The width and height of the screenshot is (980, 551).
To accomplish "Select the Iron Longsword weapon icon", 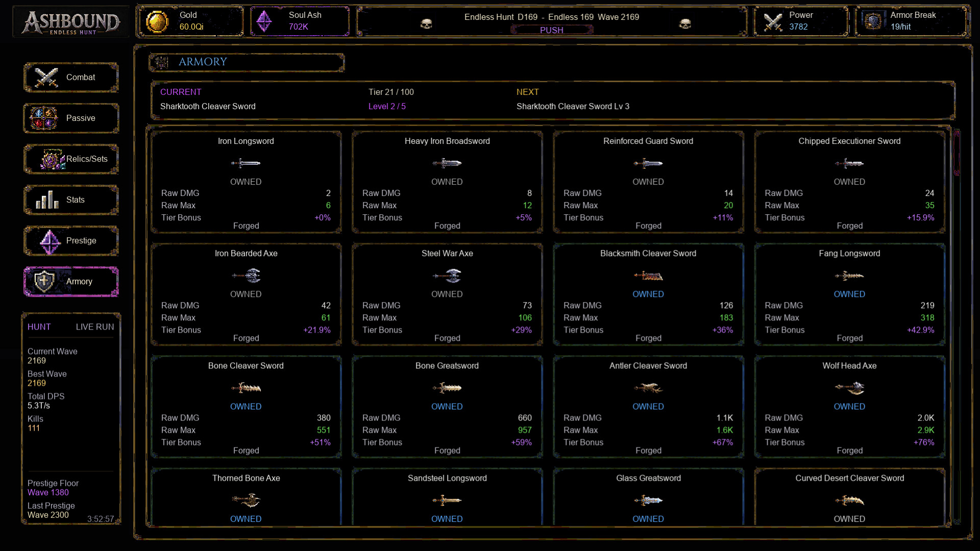I will (x=246, y=163).
